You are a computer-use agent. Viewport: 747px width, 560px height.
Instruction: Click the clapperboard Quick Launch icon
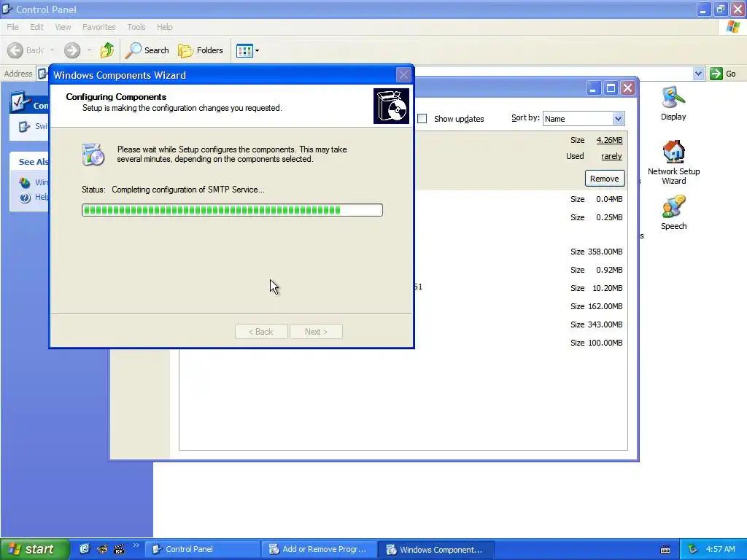click(x=119, y=549)
